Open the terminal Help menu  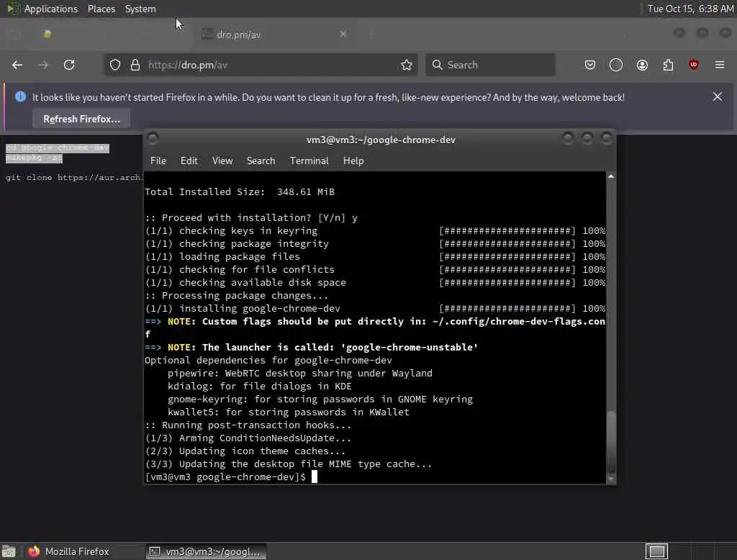(353, 161)
